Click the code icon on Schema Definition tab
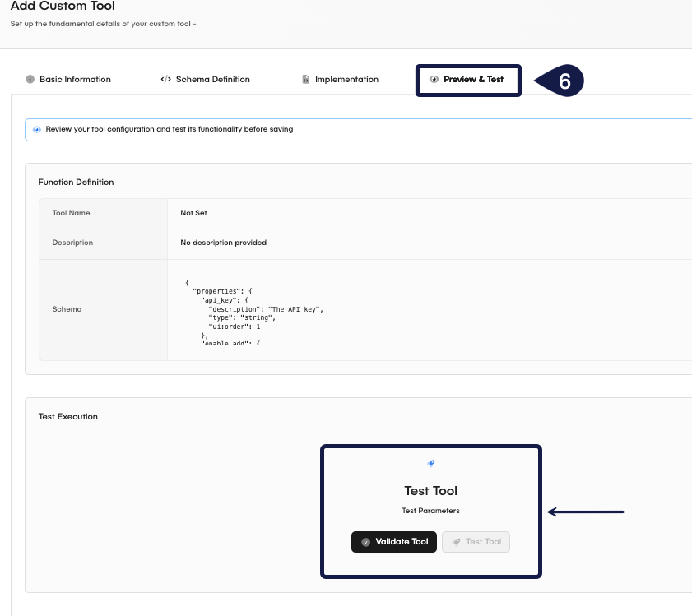 165,79
